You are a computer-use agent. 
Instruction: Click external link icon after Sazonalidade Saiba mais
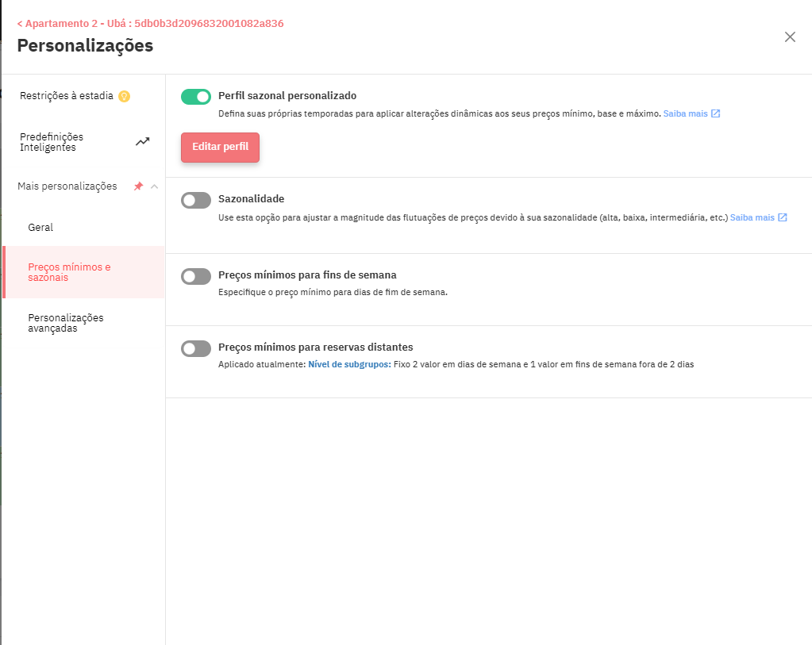coord(783,217)
